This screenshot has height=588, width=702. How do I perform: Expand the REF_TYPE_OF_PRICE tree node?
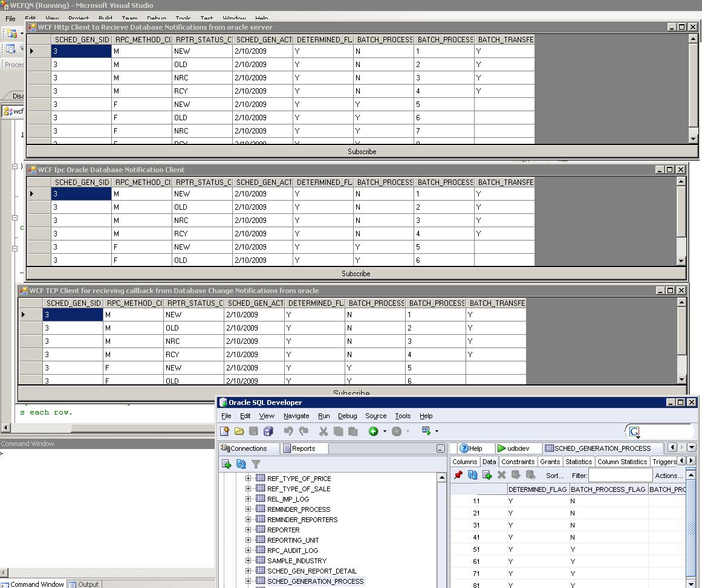(248, 479)
